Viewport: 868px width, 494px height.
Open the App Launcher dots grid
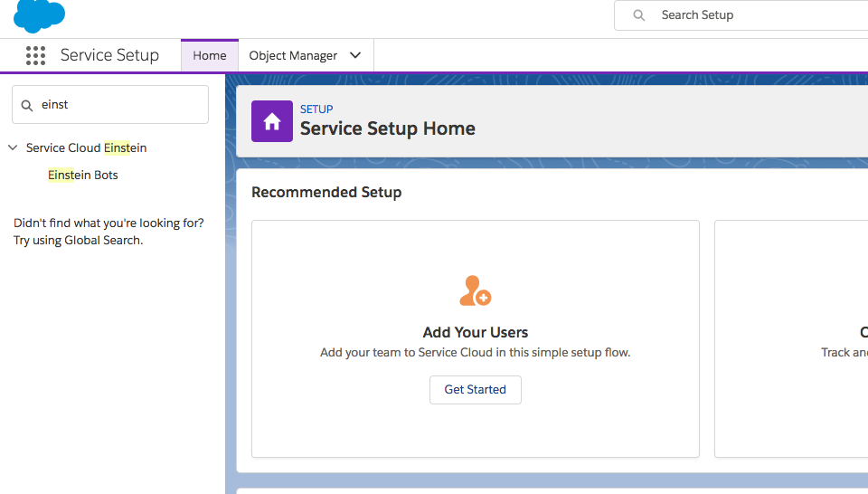point(35,55)
